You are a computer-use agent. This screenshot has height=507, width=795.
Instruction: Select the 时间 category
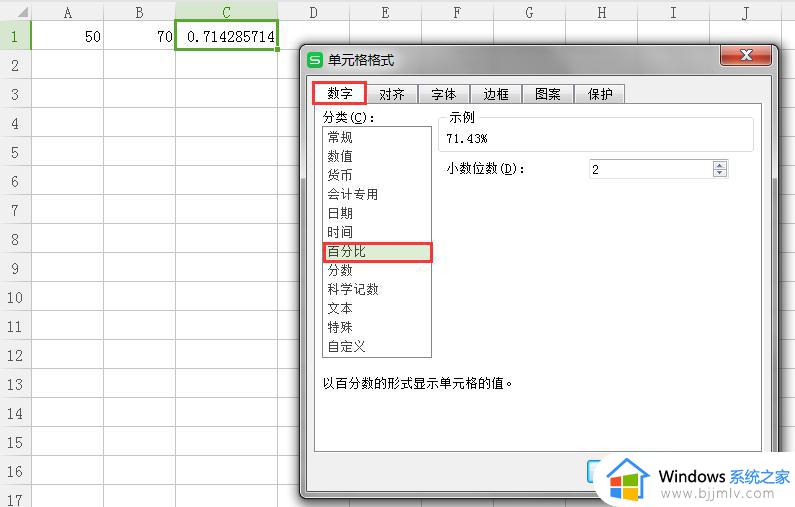377,232
